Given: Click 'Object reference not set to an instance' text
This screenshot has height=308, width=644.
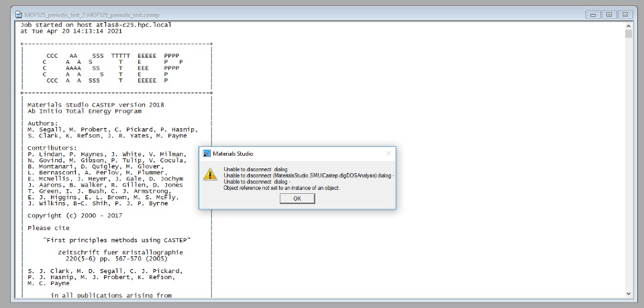Looking at the screenshot, I should 282,188.
